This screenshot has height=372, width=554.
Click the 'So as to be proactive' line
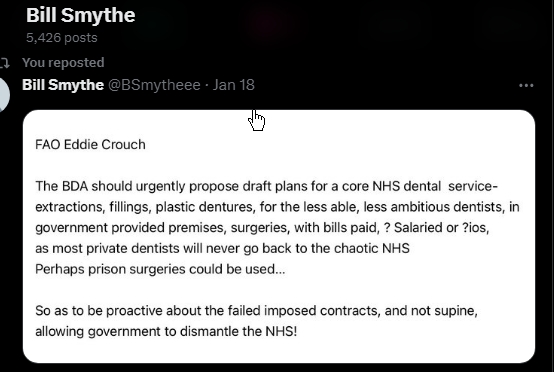(257, 311)
